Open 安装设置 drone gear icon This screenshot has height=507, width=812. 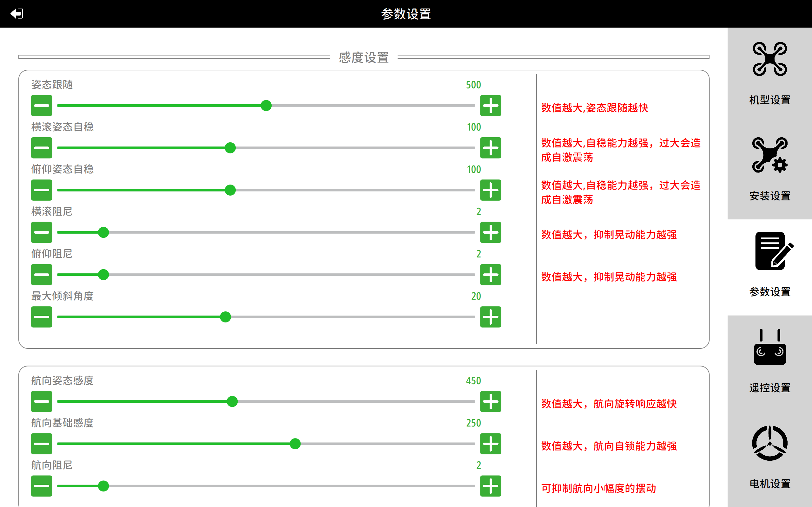tap(769, 155)
